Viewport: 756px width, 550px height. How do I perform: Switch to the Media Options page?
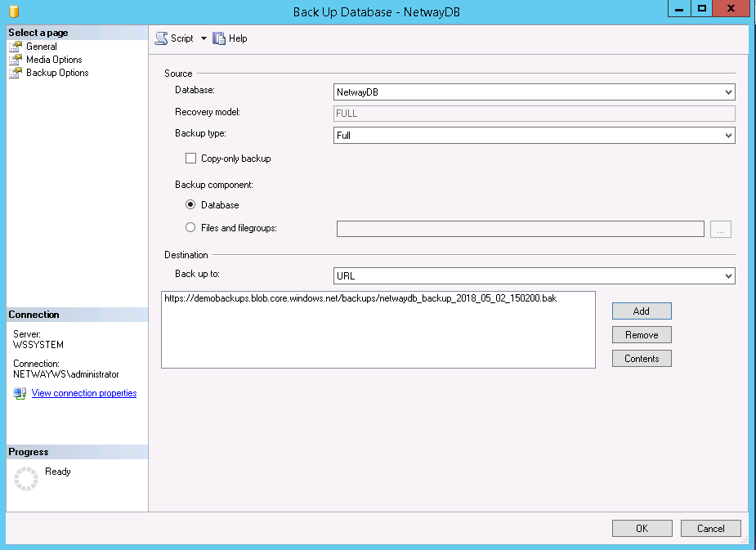coord(54,60)
